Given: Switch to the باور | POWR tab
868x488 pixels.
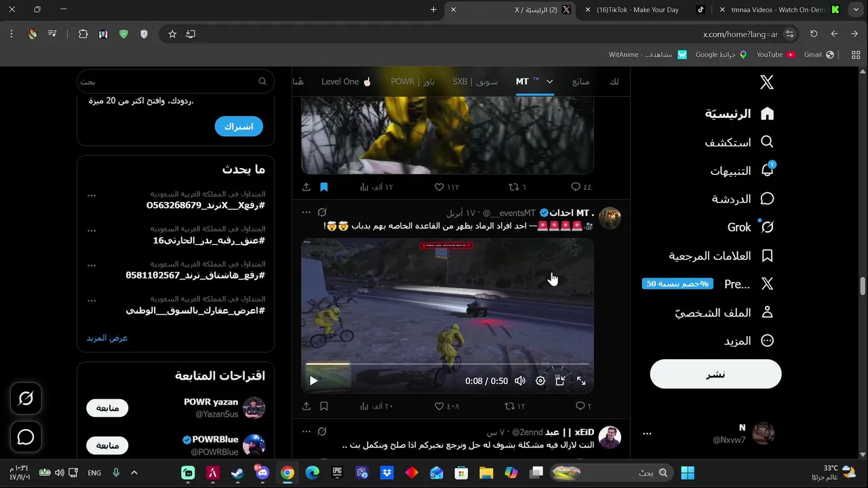Looking at the screenshot, I should tap(412, 81).
